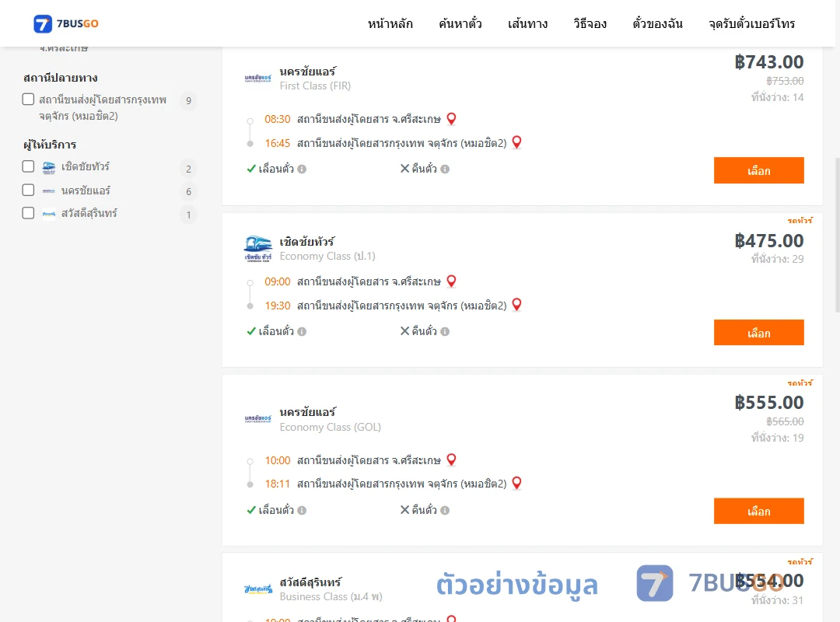Click the First Class (FIR) label

315,86
